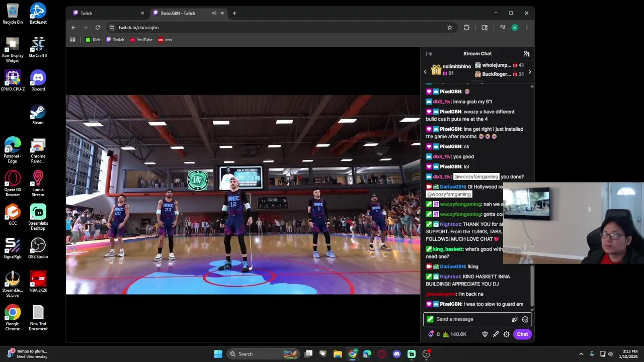Open Discord from taskbar

[396, 354]
